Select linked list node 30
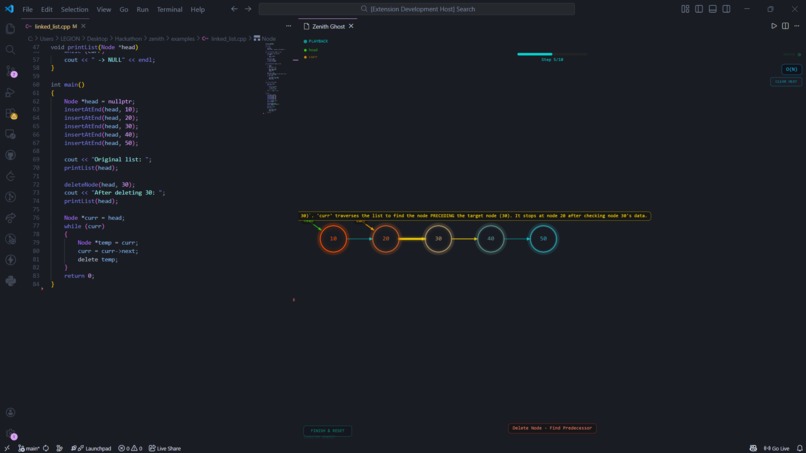The image size is (806, 453). (x=438, y=239)
